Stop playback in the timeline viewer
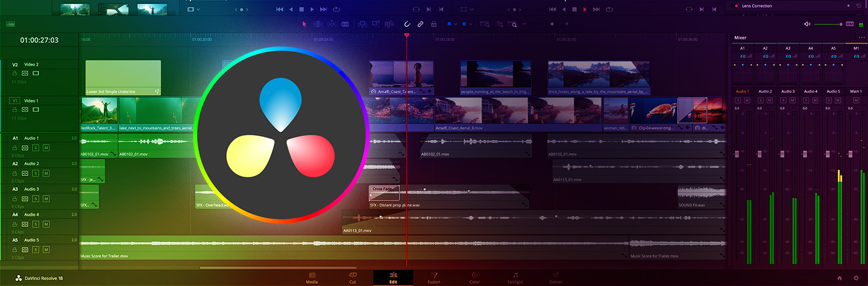 (x=574, y=9)
